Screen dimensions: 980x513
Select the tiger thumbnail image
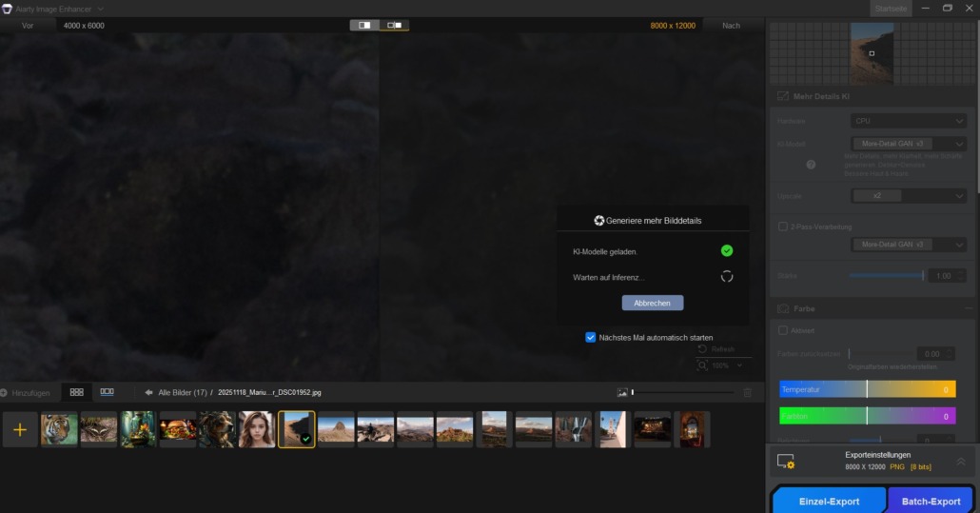point(59,429)
